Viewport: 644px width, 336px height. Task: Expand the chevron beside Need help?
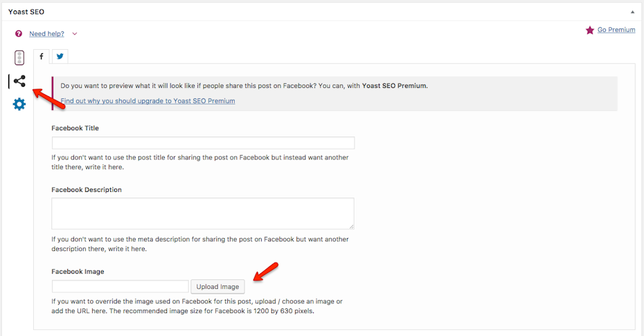[x=75, y=34]
